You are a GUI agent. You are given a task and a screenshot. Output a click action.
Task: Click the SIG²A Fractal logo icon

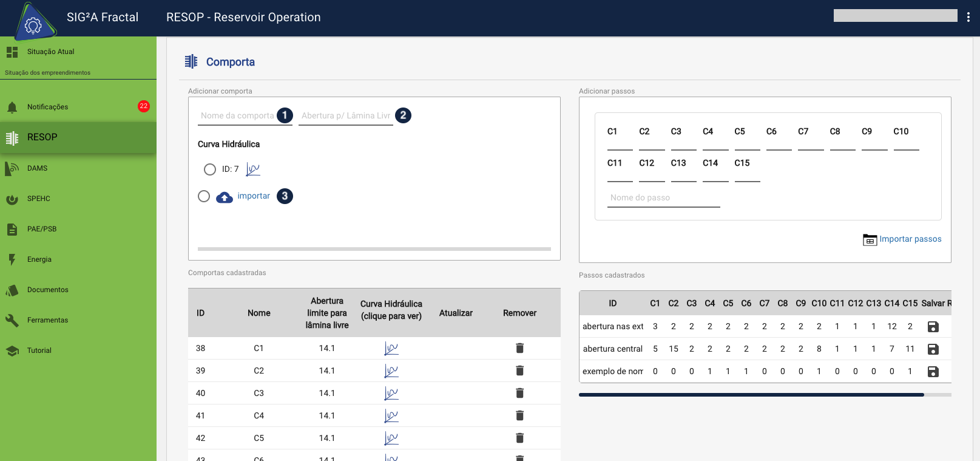point(33,22)
